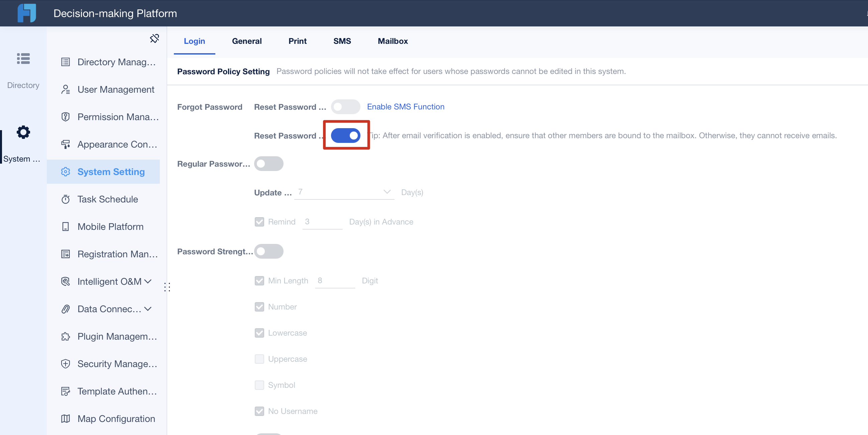The width and height of the screenshot is (868, 435).
Task: Click the Task Schedule stopwatch icon
Action: [x=66, y=199]
